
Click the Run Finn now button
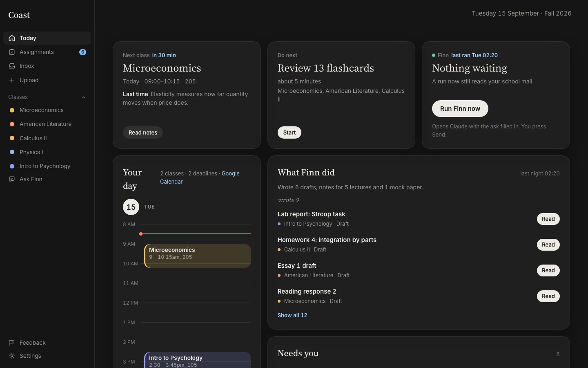click(x=460, y=108)
